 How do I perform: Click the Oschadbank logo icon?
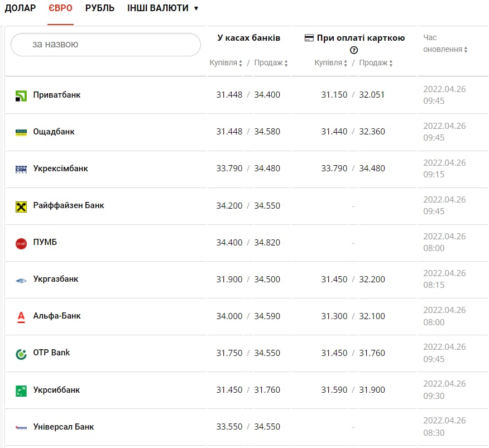coord(21,132)
